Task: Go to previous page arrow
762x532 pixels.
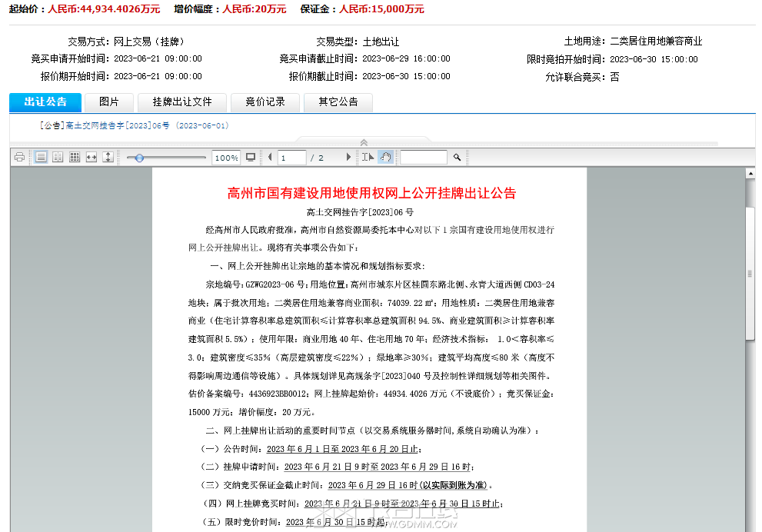Action: tap(270, 157)
